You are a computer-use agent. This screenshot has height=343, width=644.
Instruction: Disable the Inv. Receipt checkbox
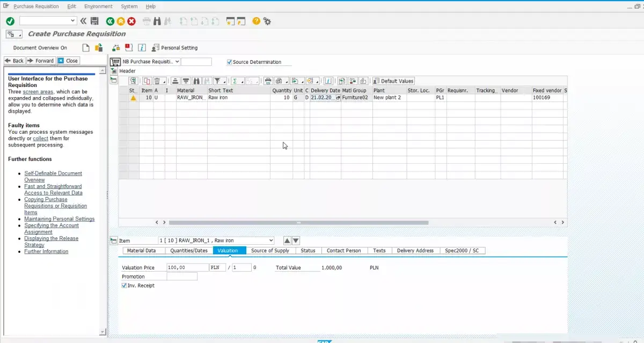124,285
